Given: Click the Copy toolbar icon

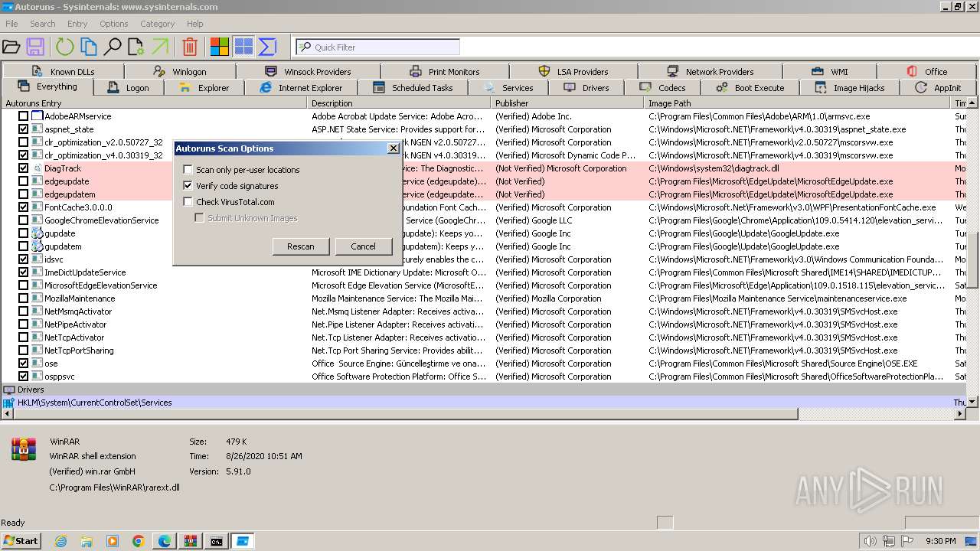Looking at the screenshot, I should pyautogui.click(x=89, y=47).
